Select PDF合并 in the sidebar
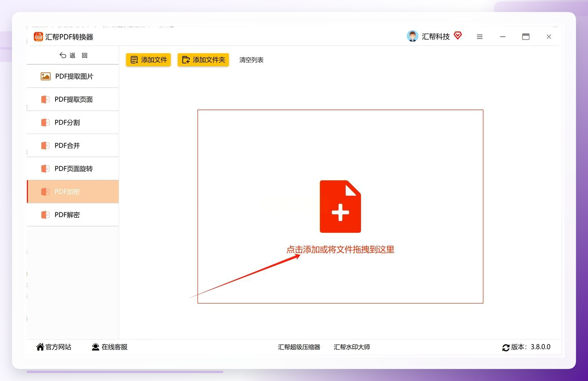 (73, 146)
